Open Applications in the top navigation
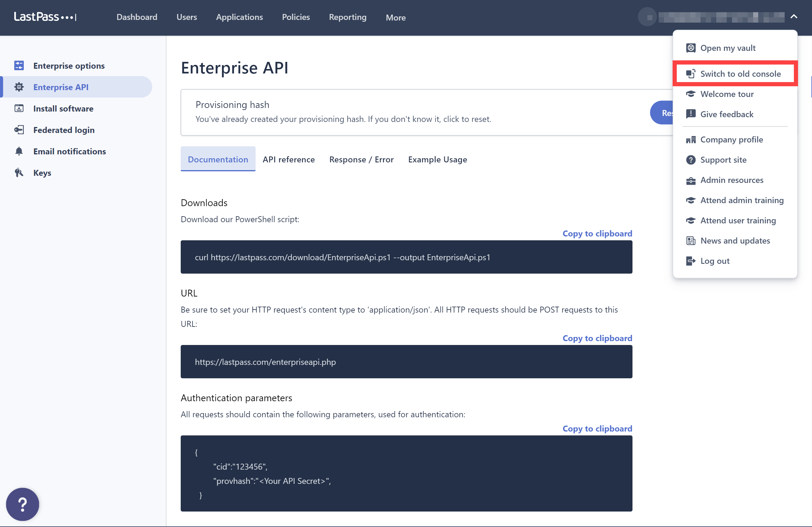 (240, 17)
